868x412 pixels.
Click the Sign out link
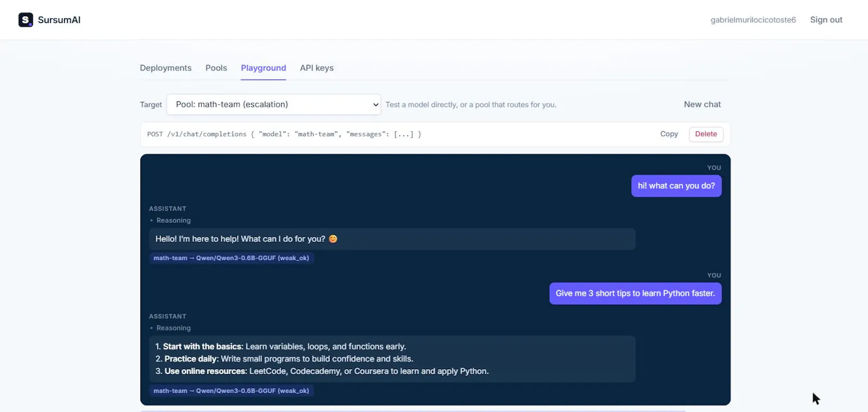(826, 20)
